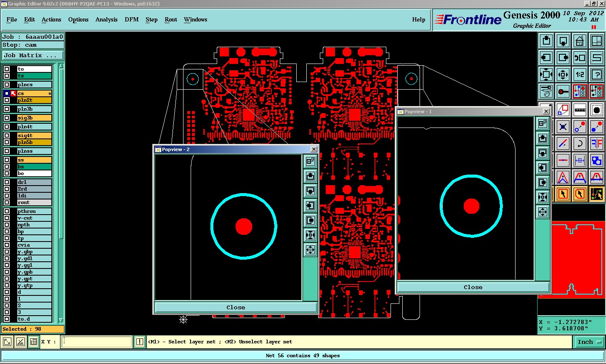Viewport: 606px width, 364px height.
Task: Open the DFM menu
Action: (x=132, y=19)
